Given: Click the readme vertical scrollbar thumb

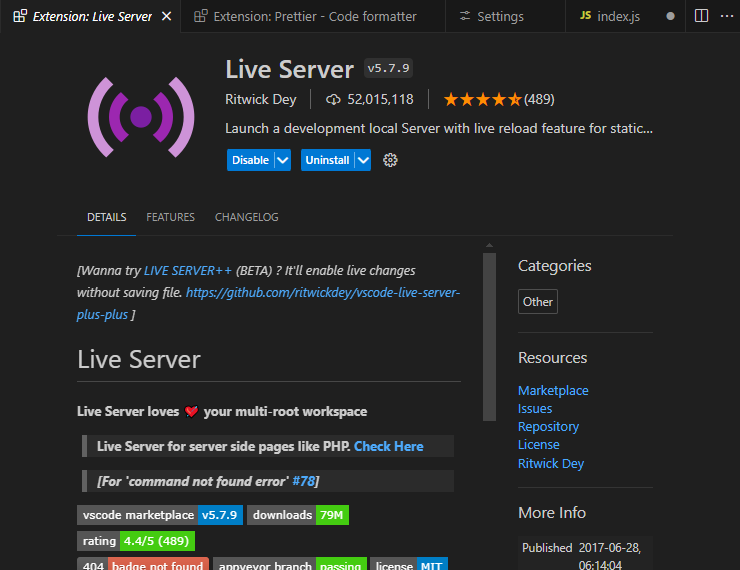Looking at the screenshot, I should [x=489, y=336].
